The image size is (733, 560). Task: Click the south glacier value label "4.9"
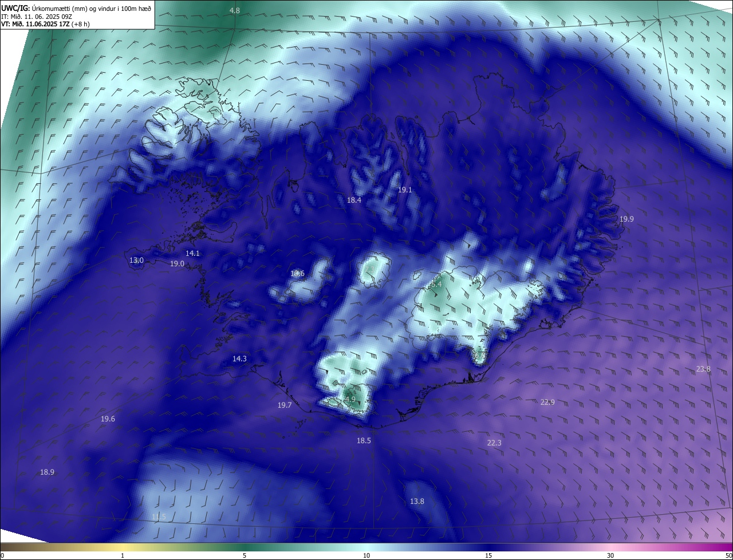(350, 400)
